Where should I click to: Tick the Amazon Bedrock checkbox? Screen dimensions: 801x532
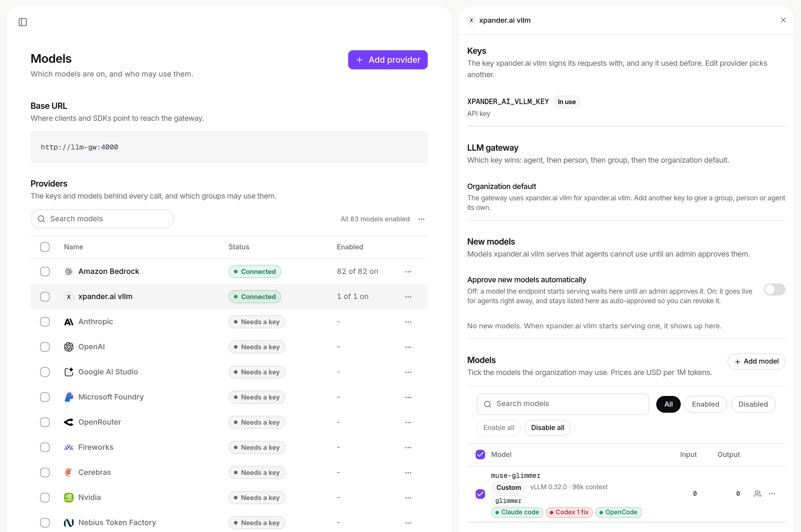coord(45,272)
